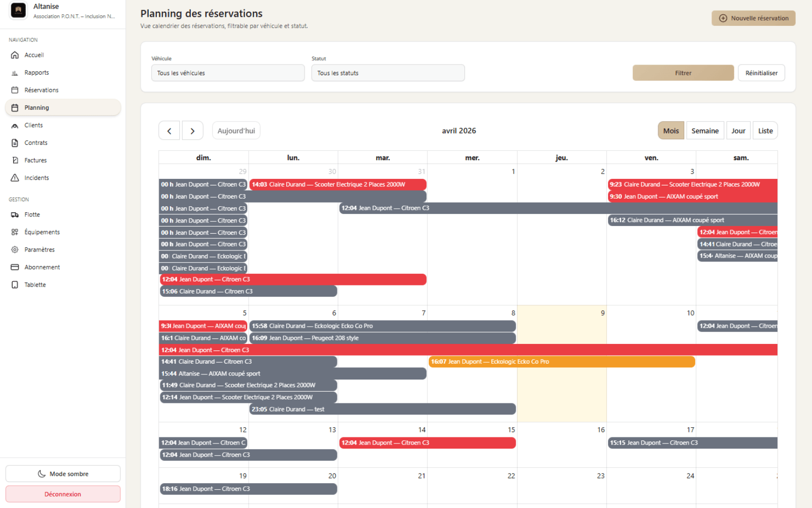Image resolution: width=812 pixels, height=508 pixels.
Task: Click the Abonnement card icon
Action: tap(15, 267)
